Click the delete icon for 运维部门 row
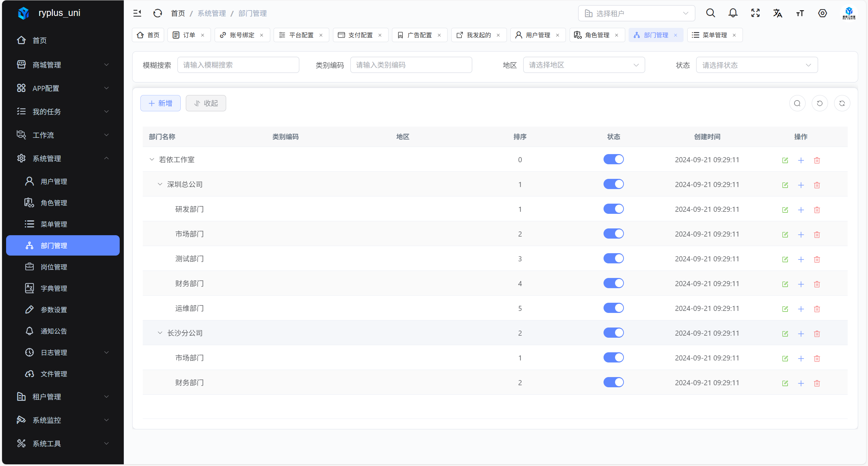 point(817,309)
